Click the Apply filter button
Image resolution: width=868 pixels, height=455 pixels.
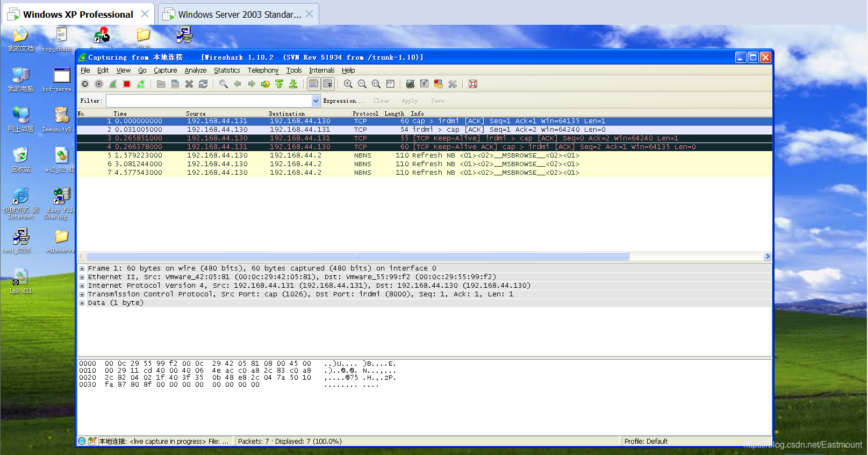[410, 101]
